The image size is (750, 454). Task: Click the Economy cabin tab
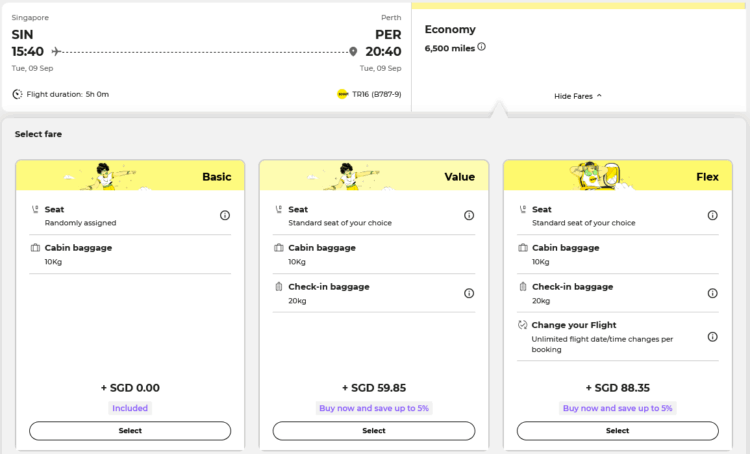(x=450, y=30)
